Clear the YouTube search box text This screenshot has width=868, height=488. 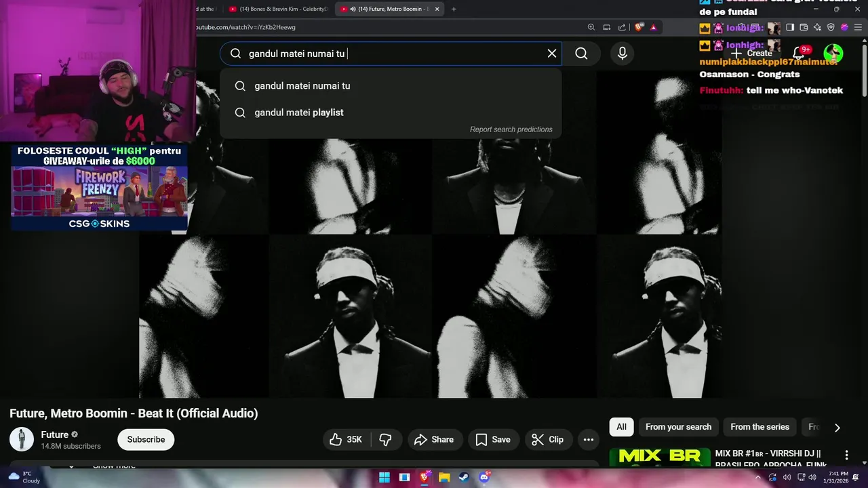(552, 54)
